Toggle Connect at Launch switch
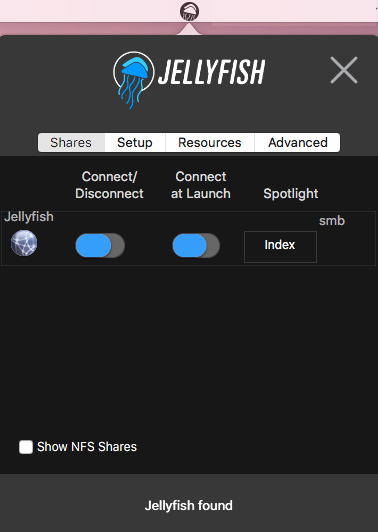The height and width of the screenshot is (532, 378). pyautogui.click(x=196, y=245)
